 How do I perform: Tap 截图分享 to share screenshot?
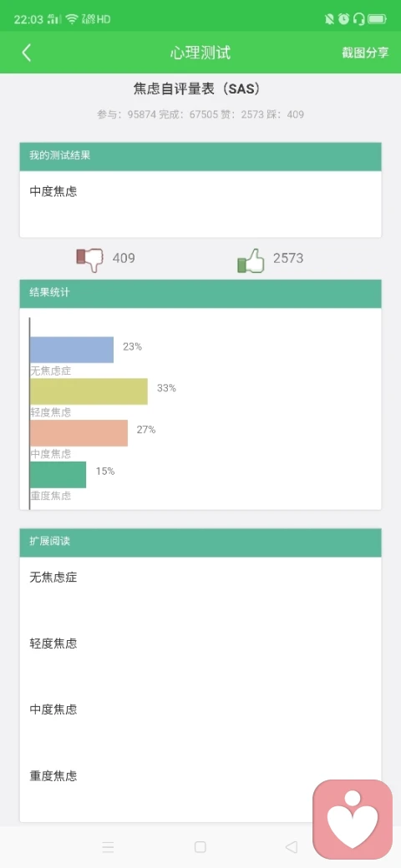tap(365, 53)
